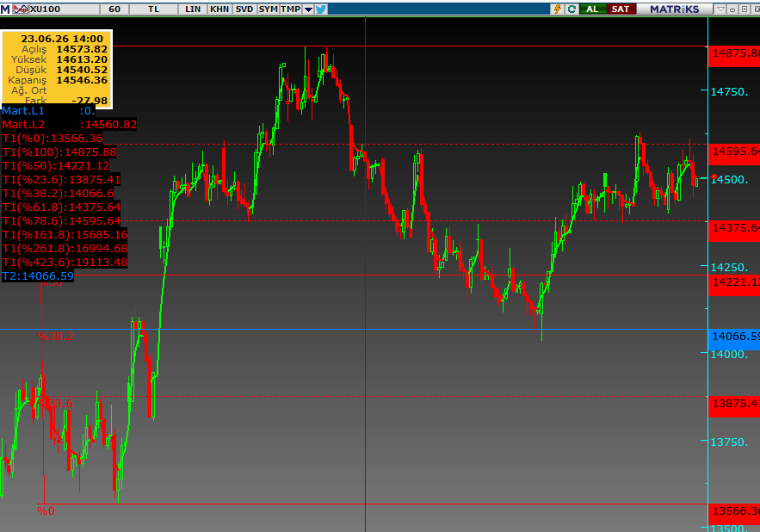Screen dimensions: 760x532
Task: Click the XU100 symbol field
Action: 64,9
